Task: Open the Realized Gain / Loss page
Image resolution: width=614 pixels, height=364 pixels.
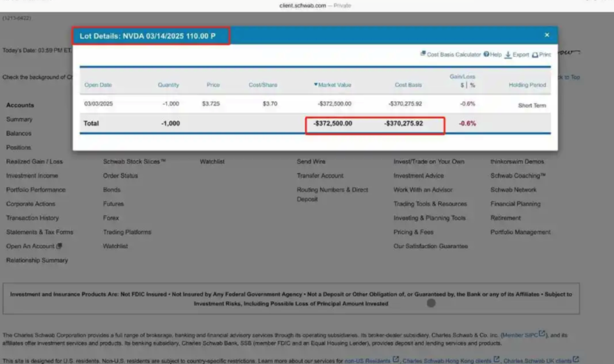Action: 34,162
